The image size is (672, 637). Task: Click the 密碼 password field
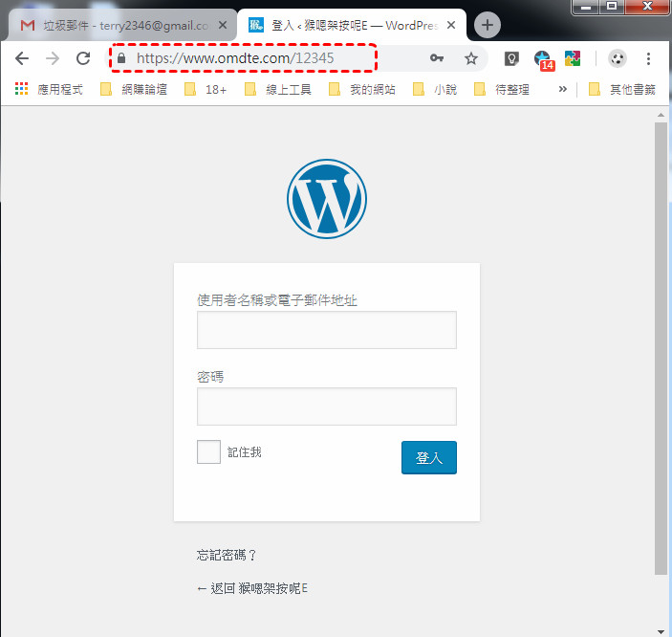click(327, 406)
